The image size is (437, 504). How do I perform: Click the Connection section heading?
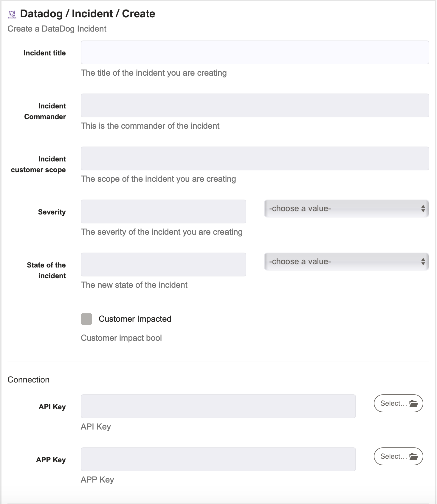point(29,379)
